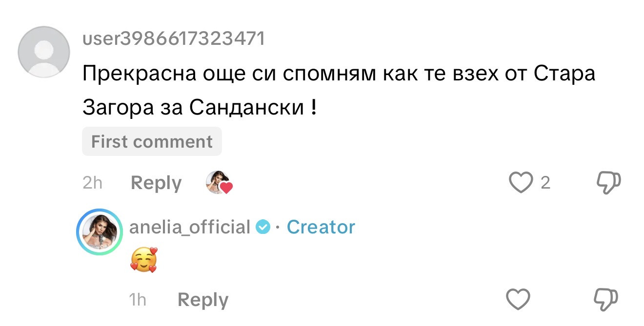Viewport: 644px width, 326px height.
Task: Select the verified checkmark next to anelia_official
Action: click(263, 226)
